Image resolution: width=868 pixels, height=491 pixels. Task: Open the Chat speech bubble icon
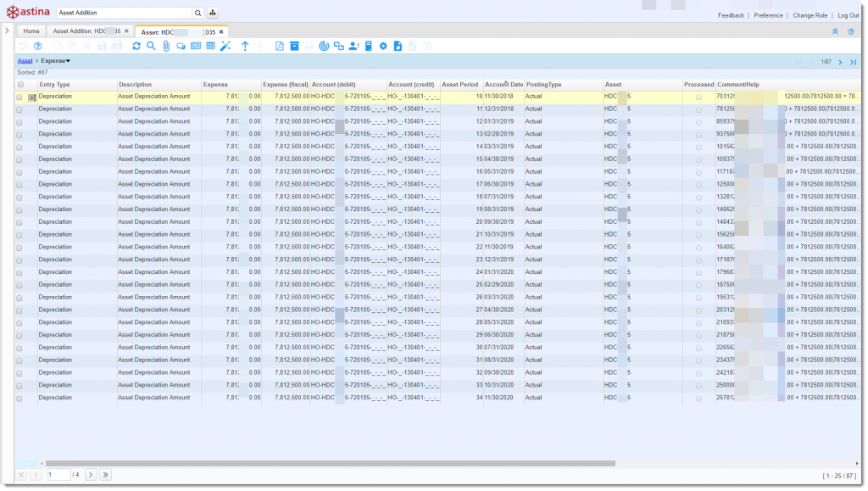[181, 46]
